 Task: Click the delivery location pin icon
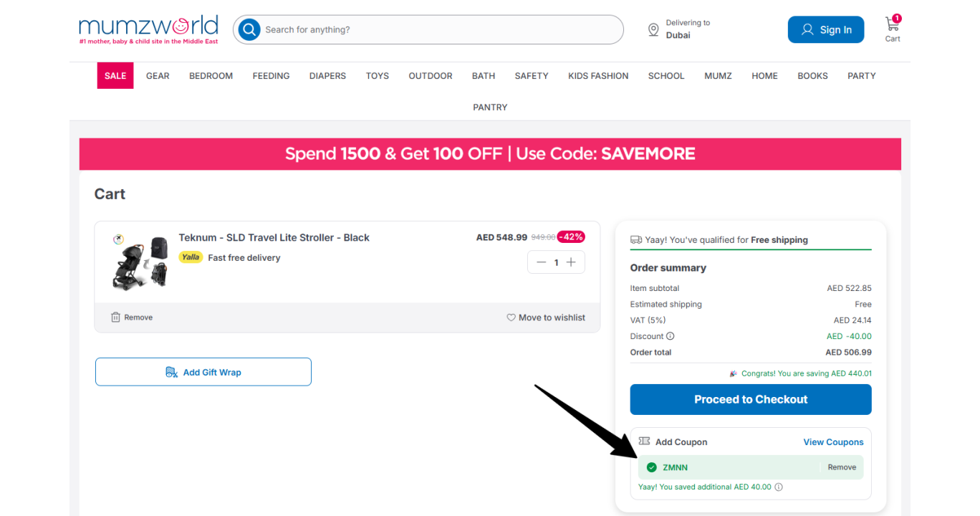[653, 29]
